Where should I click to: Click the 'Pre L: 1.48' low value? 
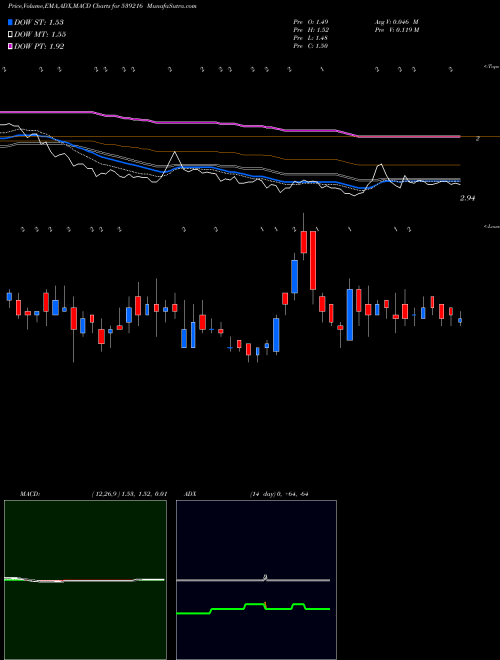point(311,38)
